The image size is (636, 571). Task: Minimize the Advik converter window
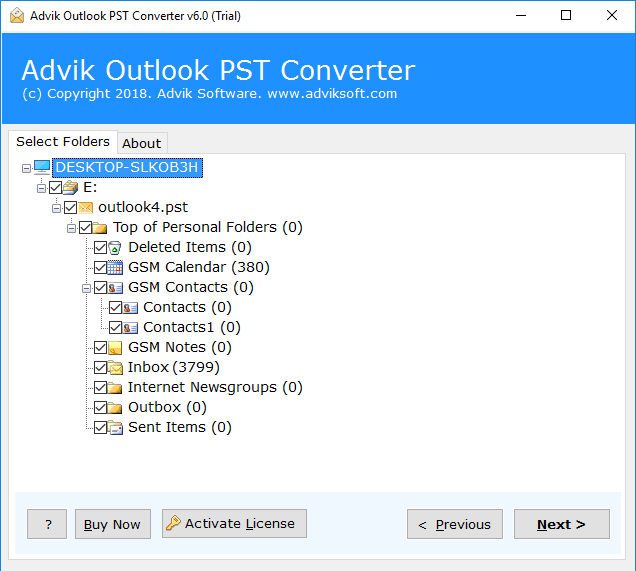[521, 16]
